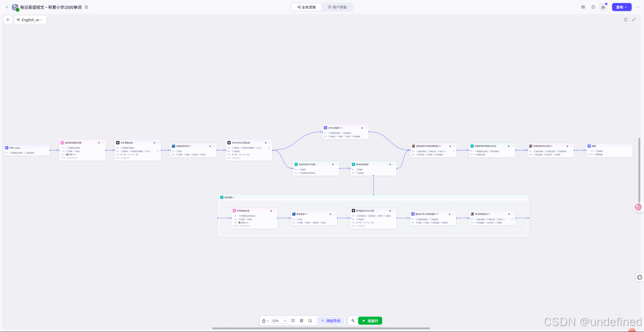Open the pink floating assistant icon

point(638,207)
